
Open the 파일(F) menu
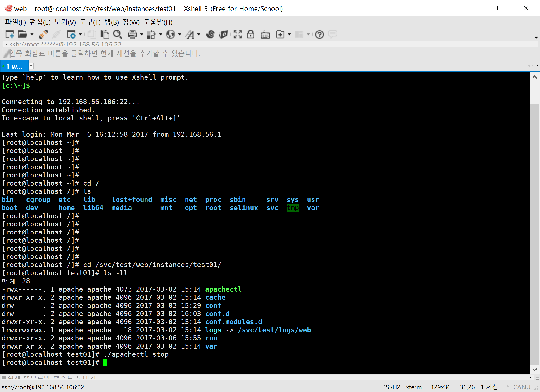pyautogui.click(x=15, y=22)
